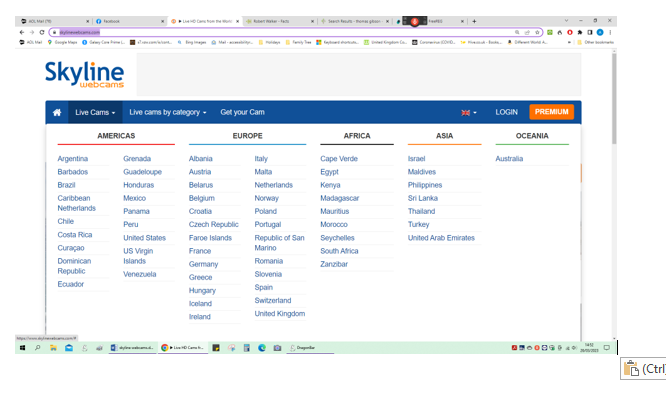
Task: Collapse the Live Cams dropdown menu
Action: click(95, 112)
